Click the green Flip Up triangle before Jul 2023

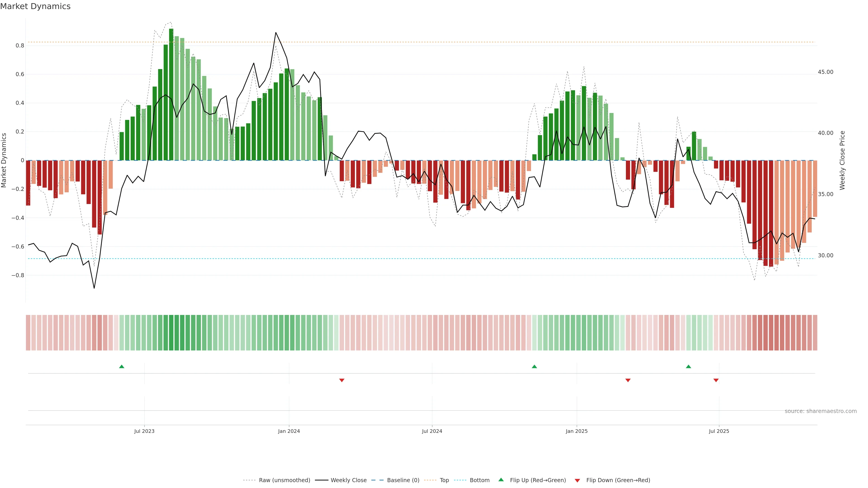pos(122,366)
